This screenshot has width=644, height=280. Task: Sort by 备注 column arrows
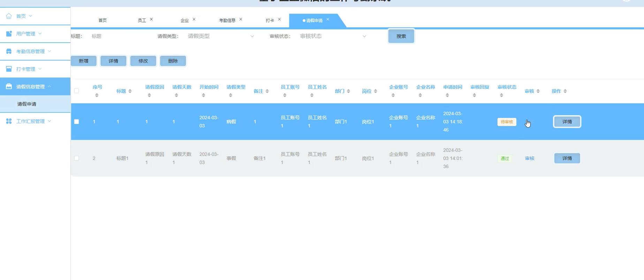267,91
